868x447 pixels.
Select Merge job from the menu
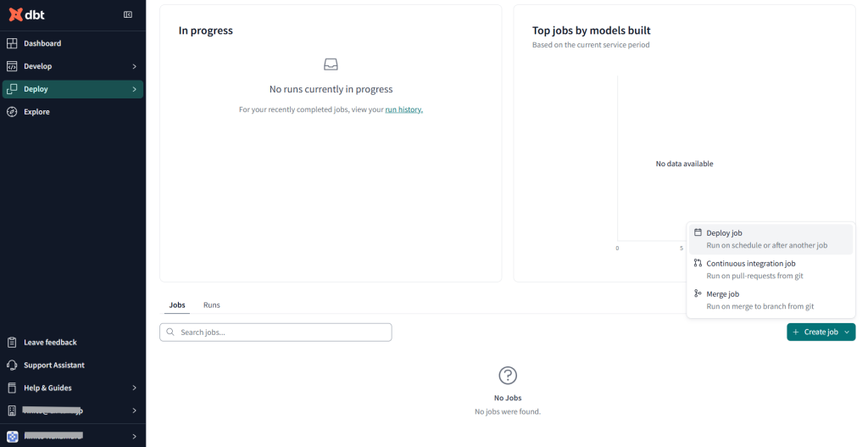[723, 294]
